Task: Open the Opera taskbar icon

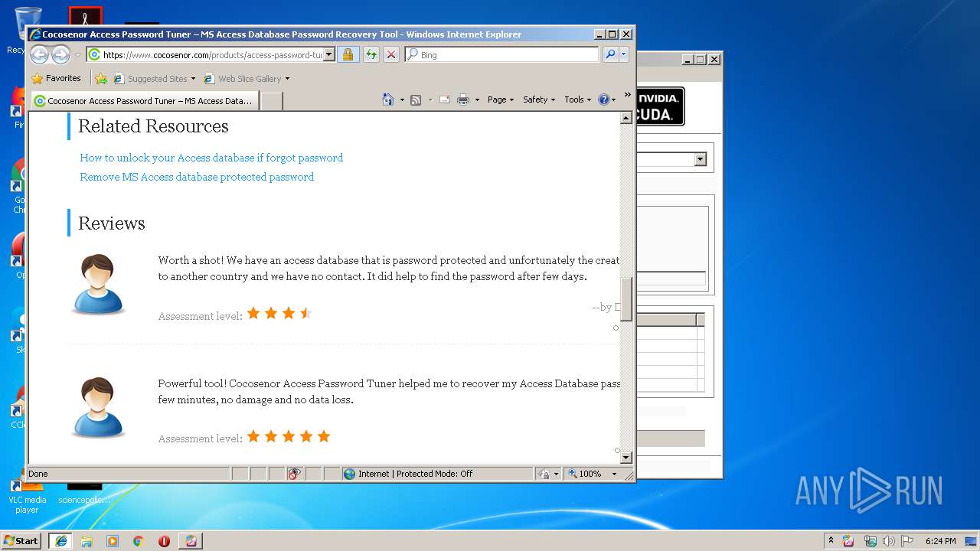Action: pyautogui.click(x=164, y=541)
